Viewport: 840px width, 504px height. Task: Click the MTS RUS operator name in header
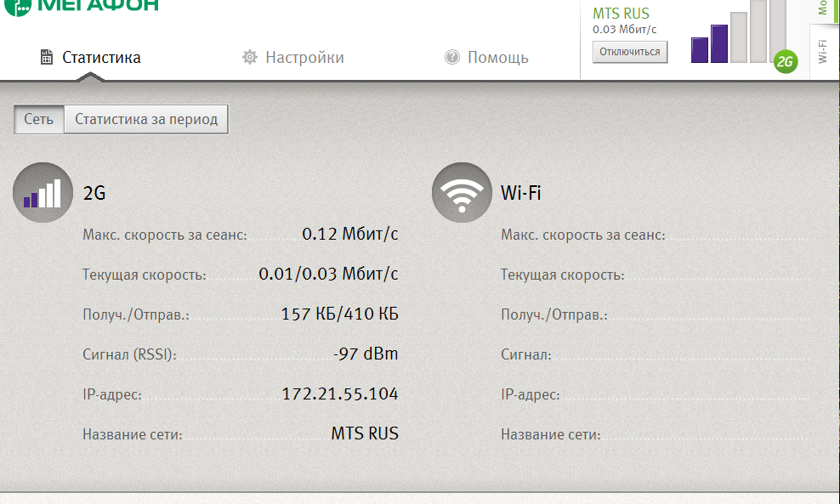pos(621,14)
